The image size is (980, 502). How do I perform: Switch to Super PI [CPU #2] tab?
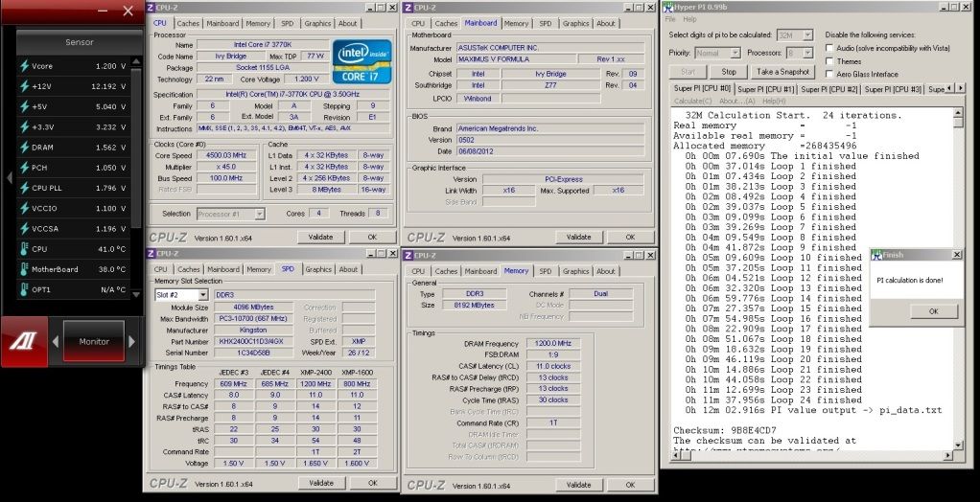[829, 89]
